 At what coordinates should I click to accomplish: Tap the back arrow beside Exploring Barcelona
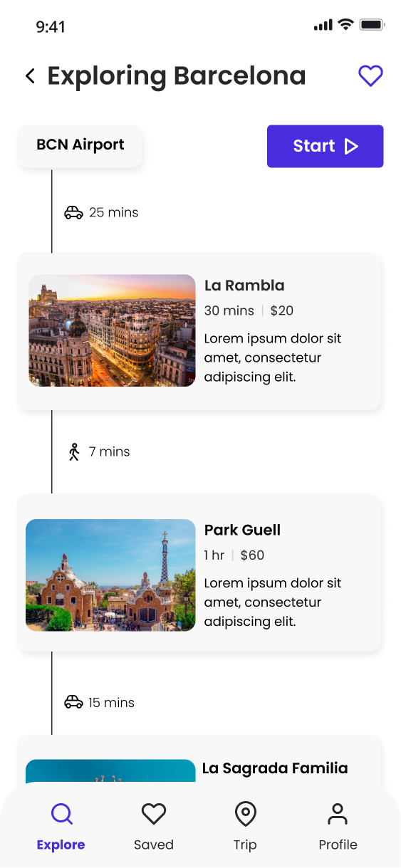[30, 76]
